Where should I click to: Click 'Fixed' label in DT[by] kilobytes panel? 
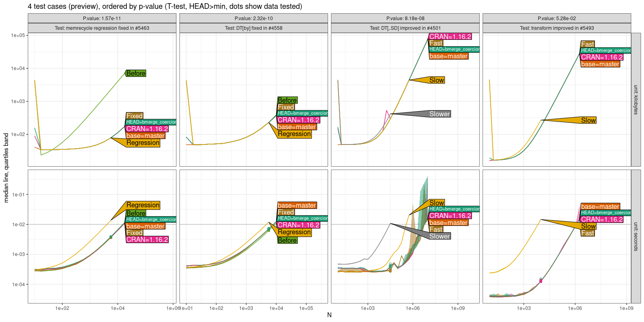tap(286, 107)
